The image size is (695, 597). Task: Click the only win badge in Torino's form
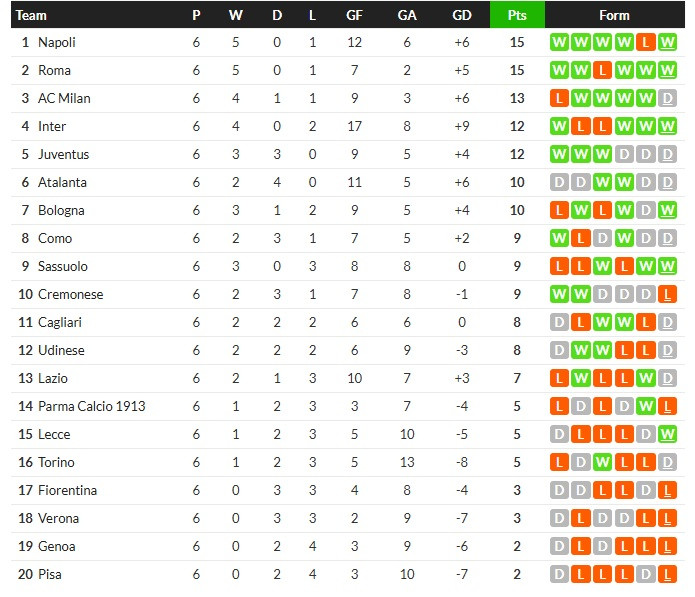pyautogui.click(x=602, y=463)
